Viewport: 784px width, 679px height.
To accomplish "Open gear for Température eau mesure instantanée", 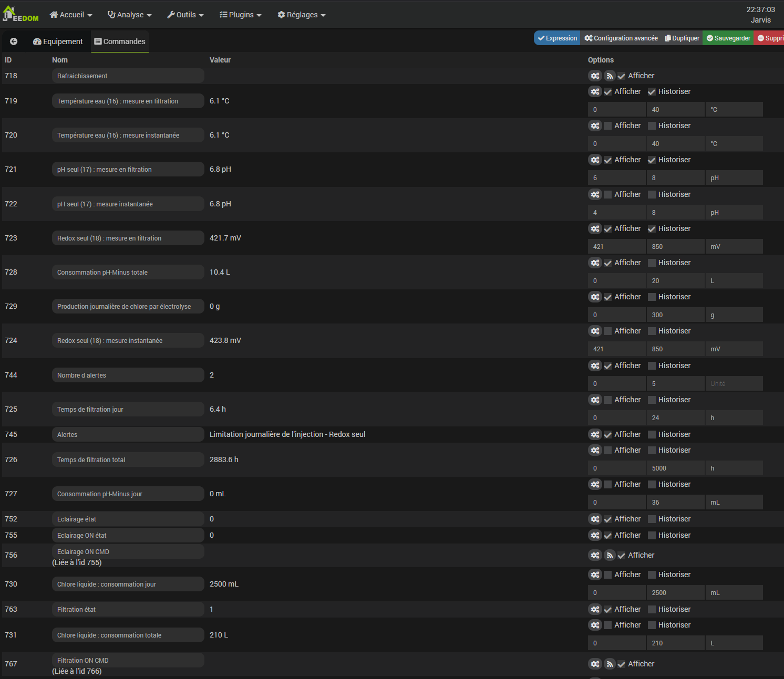I will pyautogui.click(x=595, y=126).
